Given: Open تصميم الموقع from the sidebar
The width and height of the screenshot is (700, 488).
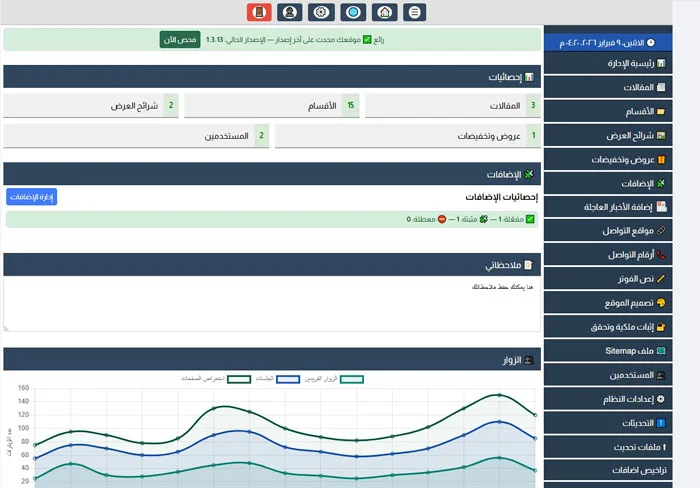Looking at the screenshot, I should coord(621,303).
